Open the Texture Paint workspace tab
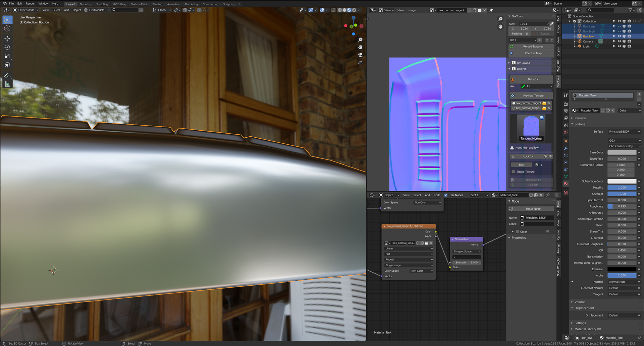 click(x=139, y=4)
